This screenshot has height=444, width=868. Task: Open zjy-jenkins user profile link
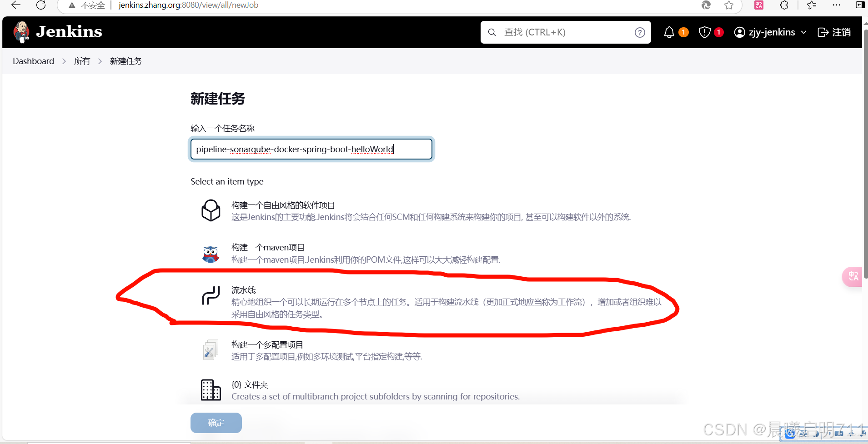pos(765,32)
